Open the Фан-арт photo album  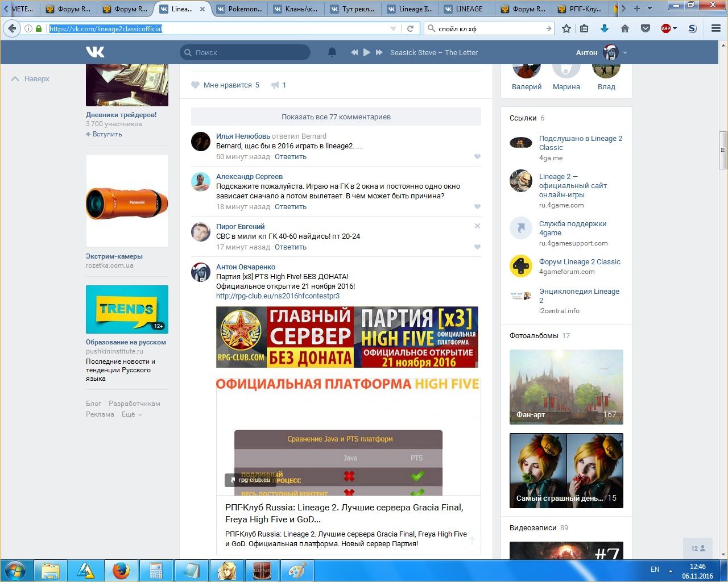[566, 387]
